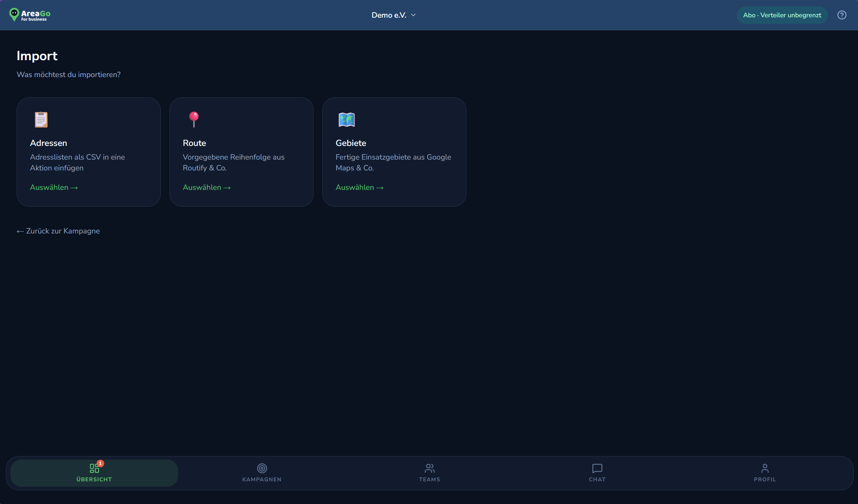Click the red pin icon on Route card
The image size is (858, 504).
click(194, 120)
